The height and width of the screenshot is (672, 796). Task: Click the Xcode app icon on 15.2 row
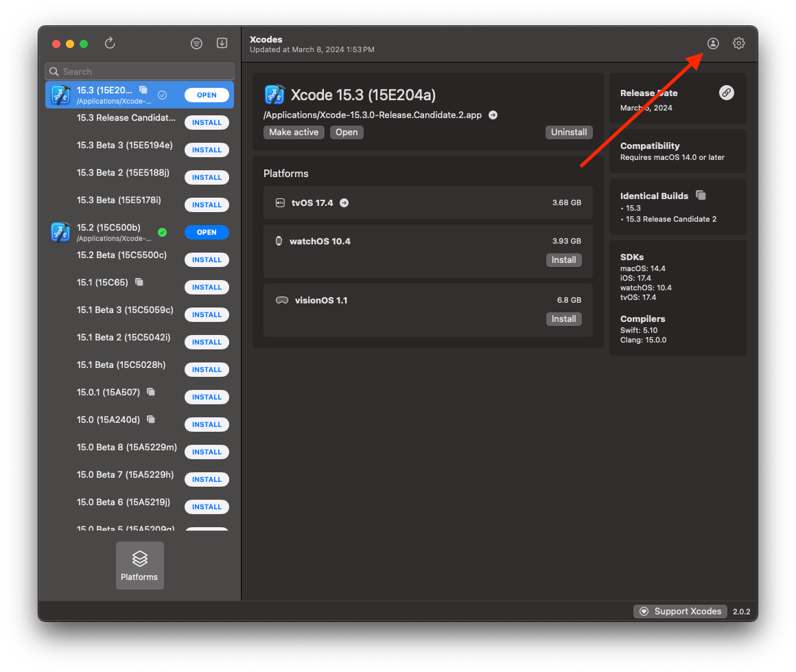tap(60, 232)
